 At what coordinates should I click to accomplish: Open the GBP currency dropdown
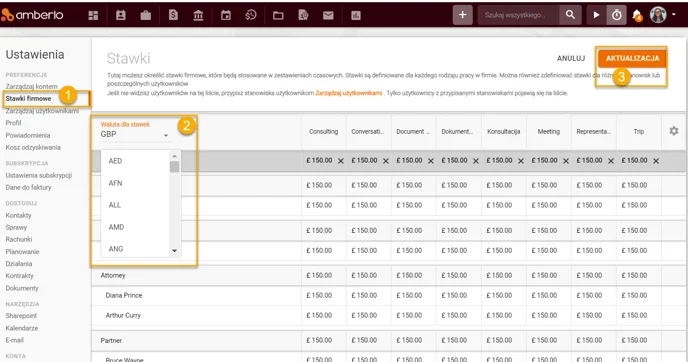tap(135, 134)
